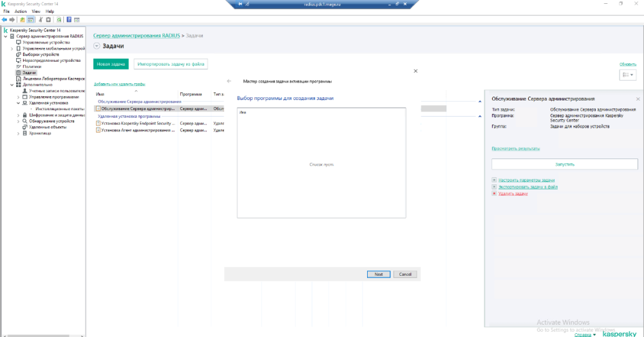The width and height of the screenshot is (644, 337).
Task: Click the Настроить параметры задачи arrow icon
Action: click(494, 180)
